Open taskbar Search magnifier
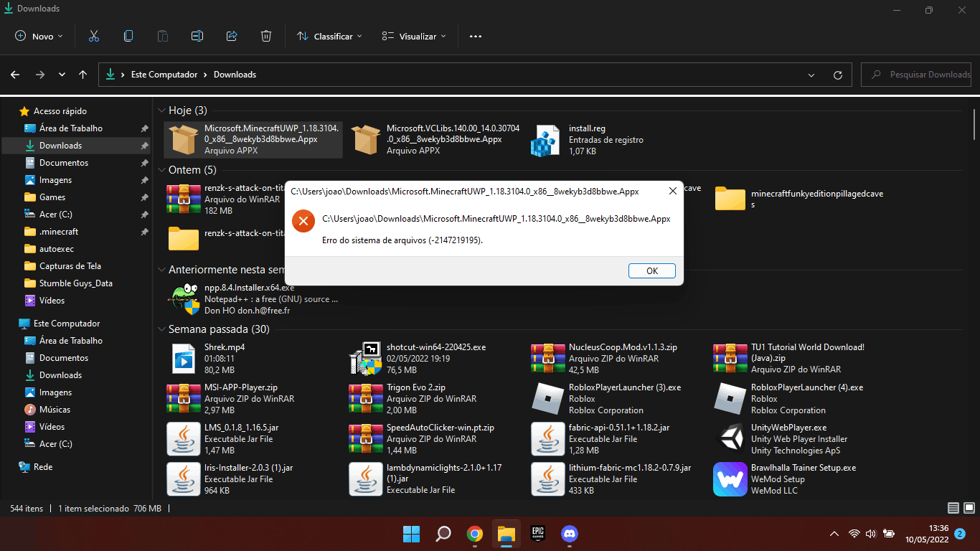The height and width of the screenshot is (551, 980). [x=443, y=534]
